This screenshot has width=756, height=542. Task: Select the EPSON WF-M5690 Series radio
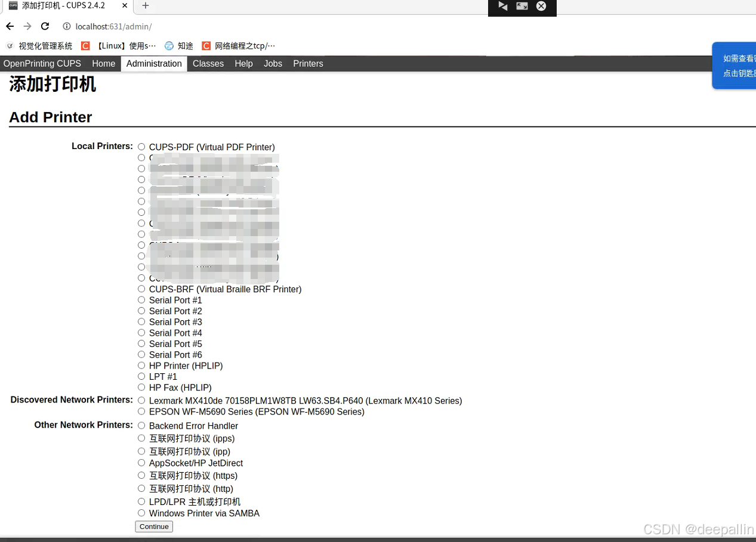click(141, 411)
